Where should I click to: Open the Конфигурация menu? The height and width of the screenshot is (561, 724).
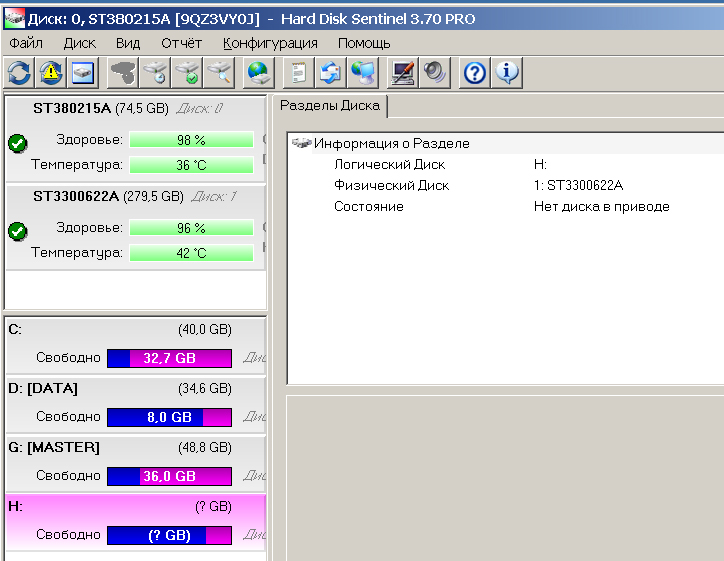click(x=270, y=43)
